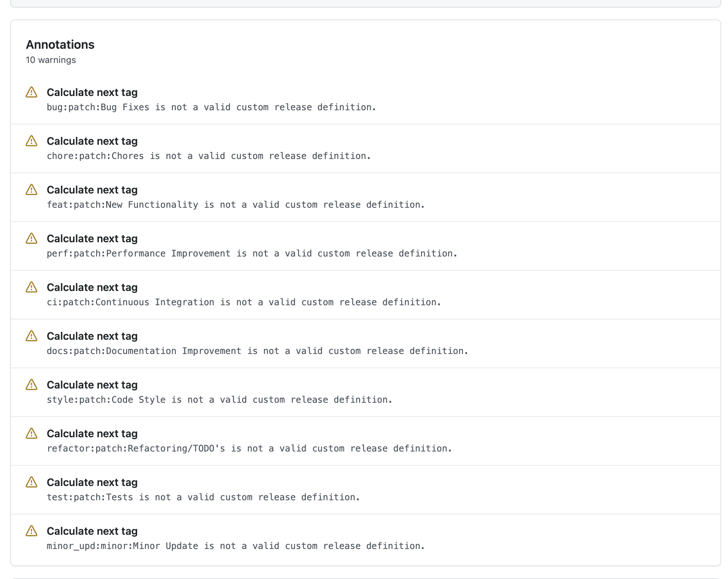
Task: Click warning icon beside perf:patch annotation
Action: click(x=31, y=238)
